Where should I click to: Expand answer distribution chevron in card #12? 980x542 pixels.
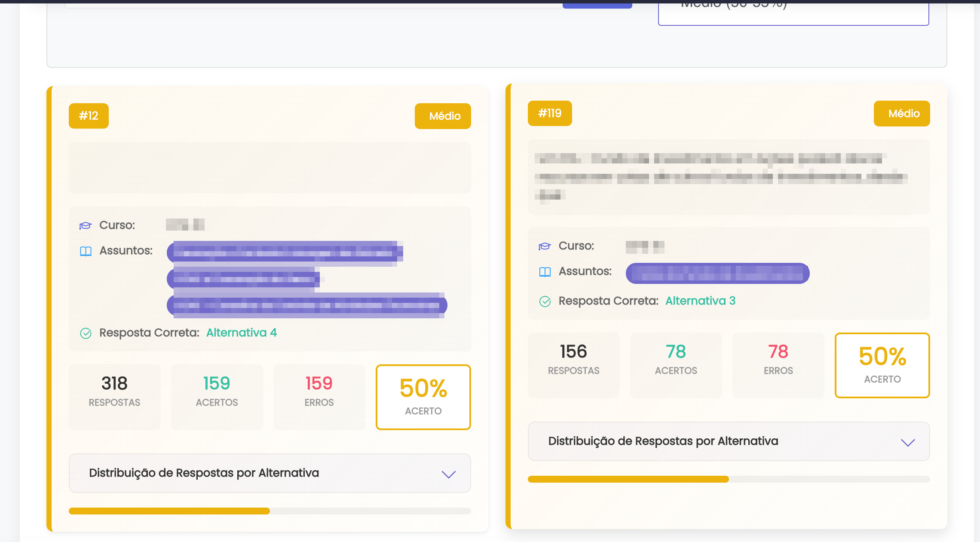[448, 474]
